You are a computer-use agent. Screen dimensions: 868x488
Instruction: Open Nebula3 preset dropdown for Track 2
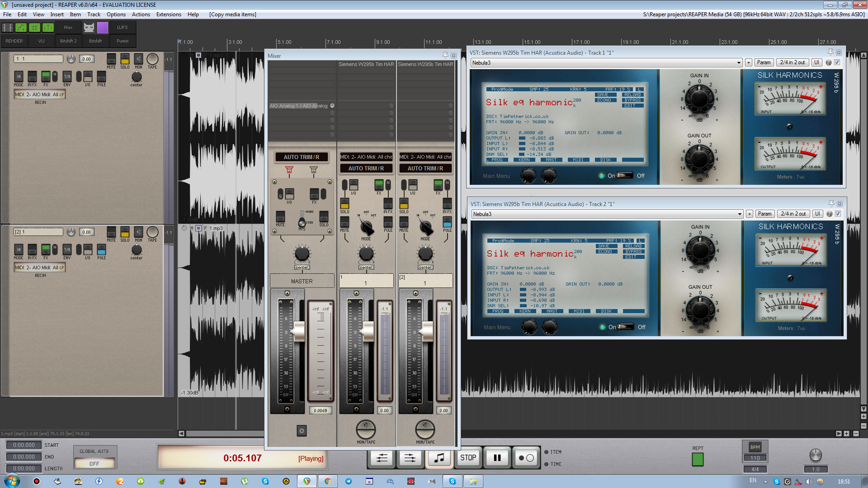tap(607, 214)
